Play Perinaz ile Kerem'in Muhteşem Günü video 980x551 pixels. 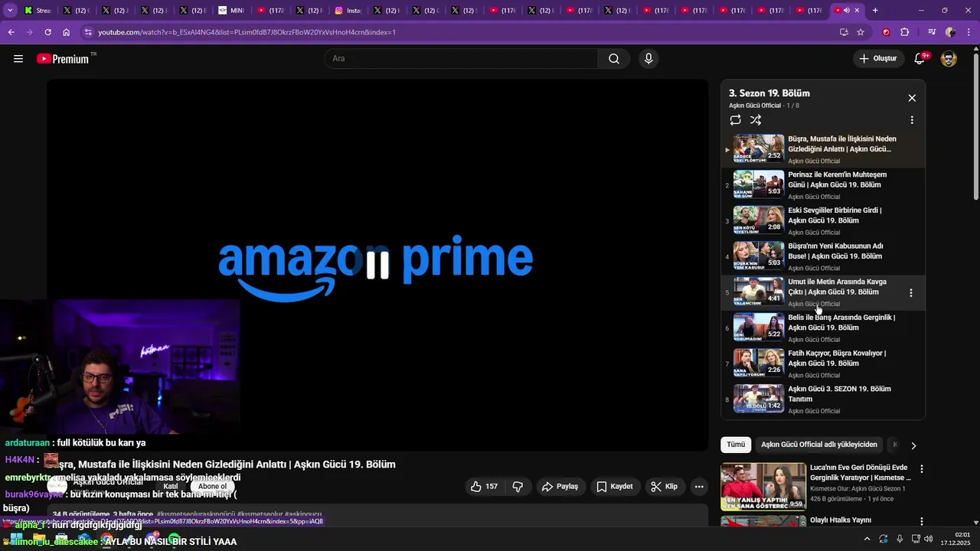[x=823, y=185]
